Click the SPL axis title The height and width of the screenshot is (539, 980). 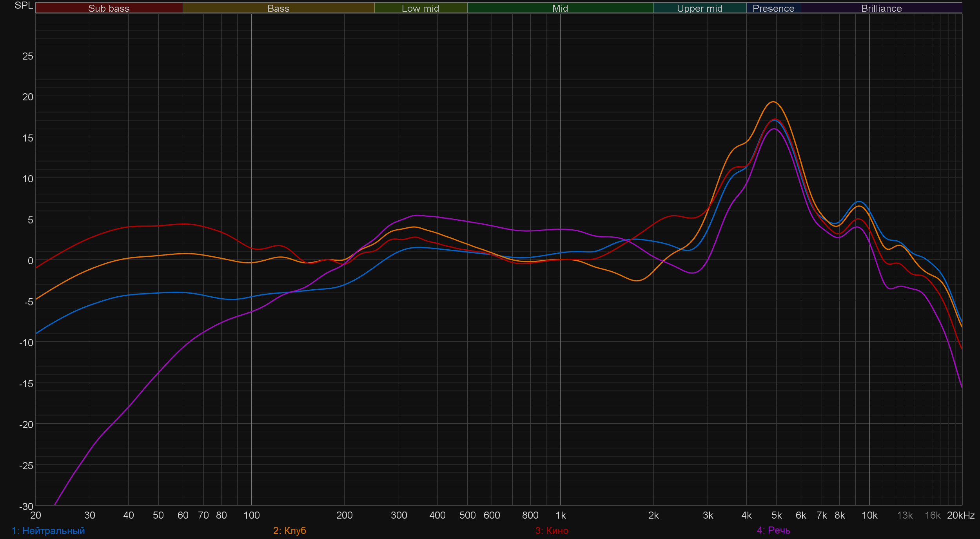[x=24, y=5]
